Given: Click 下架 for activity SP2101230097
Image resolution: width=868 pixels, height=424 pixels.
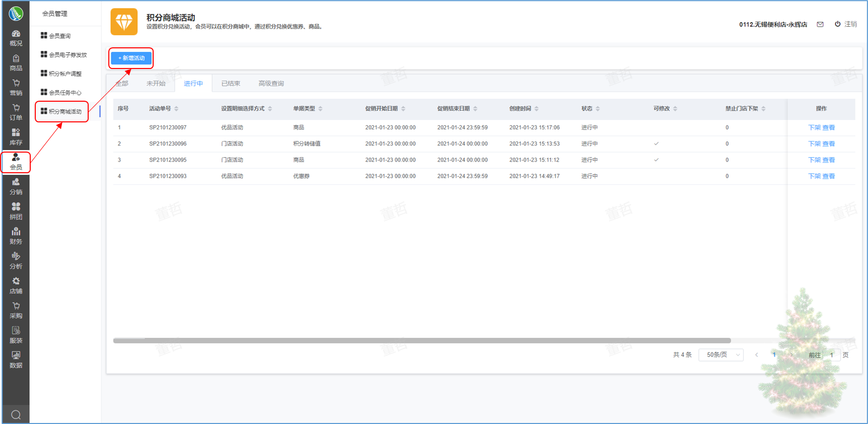Looking at the screenshot, I should 814,127.
